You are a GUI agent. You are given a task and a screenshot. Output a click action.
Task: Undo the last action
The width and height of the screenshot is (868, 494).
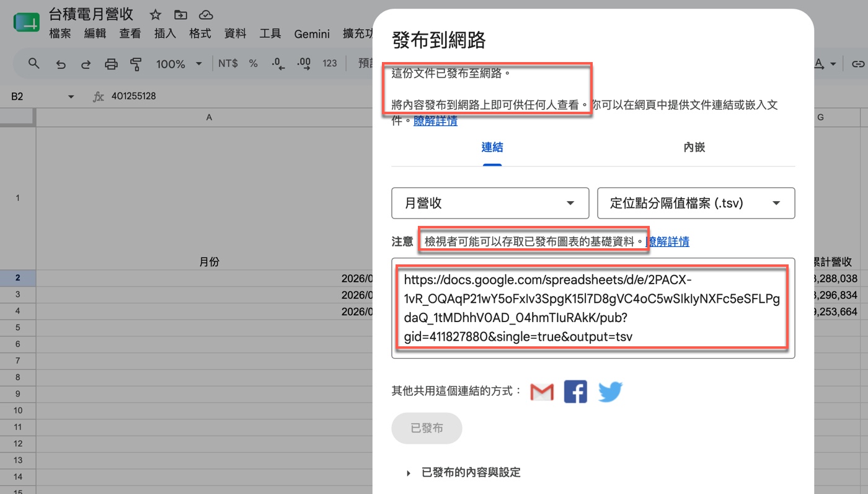61,63
